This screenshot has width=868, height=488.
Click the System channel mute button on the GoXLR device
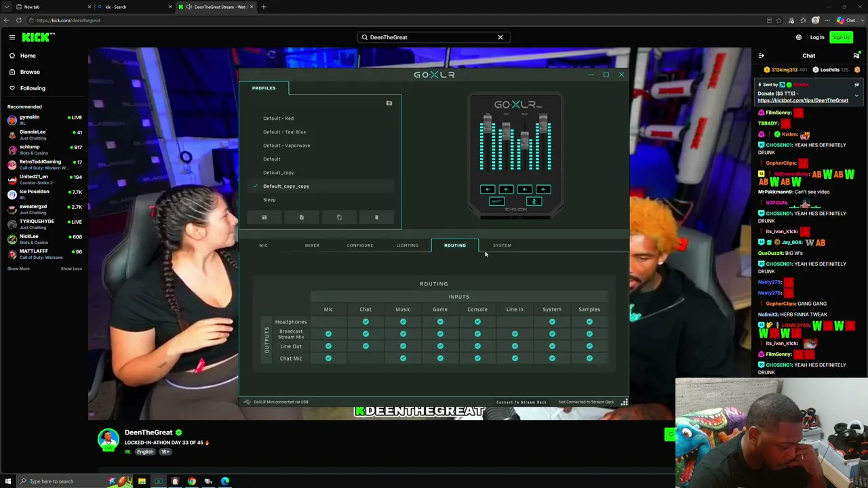(543, 190)
